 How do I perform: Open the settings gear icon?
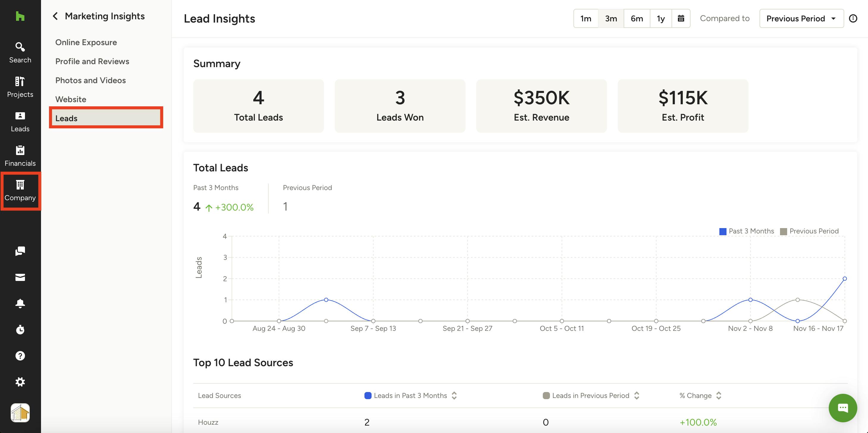(20, 382)
